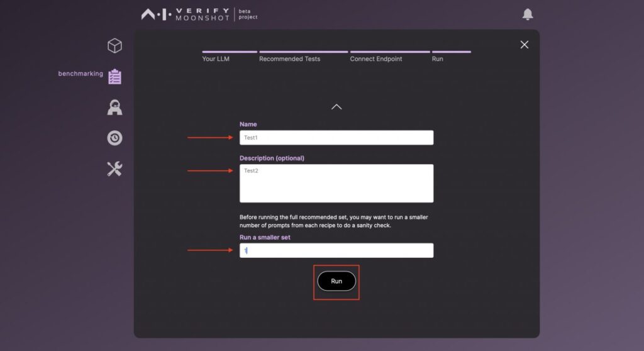Open the benchmarking clipboard icon
This screenshot has height=351, width=644.
pos(114,77)
